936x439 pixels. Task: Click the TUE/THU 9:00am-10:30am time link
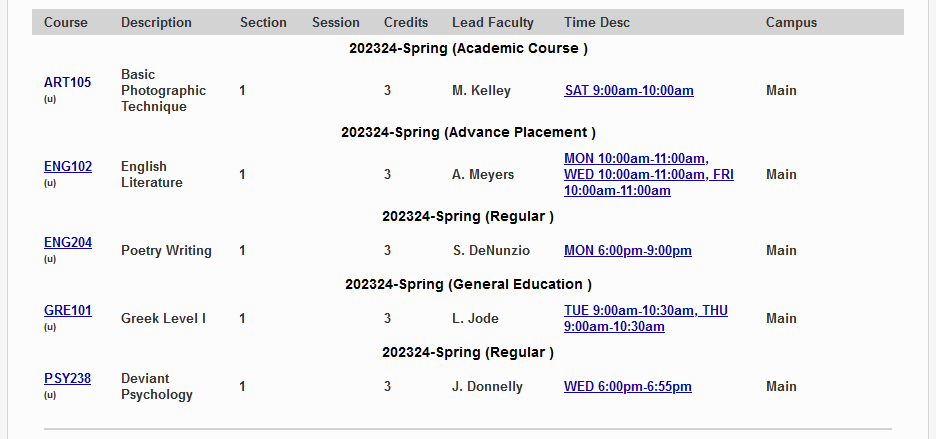(x=645, y=318)
